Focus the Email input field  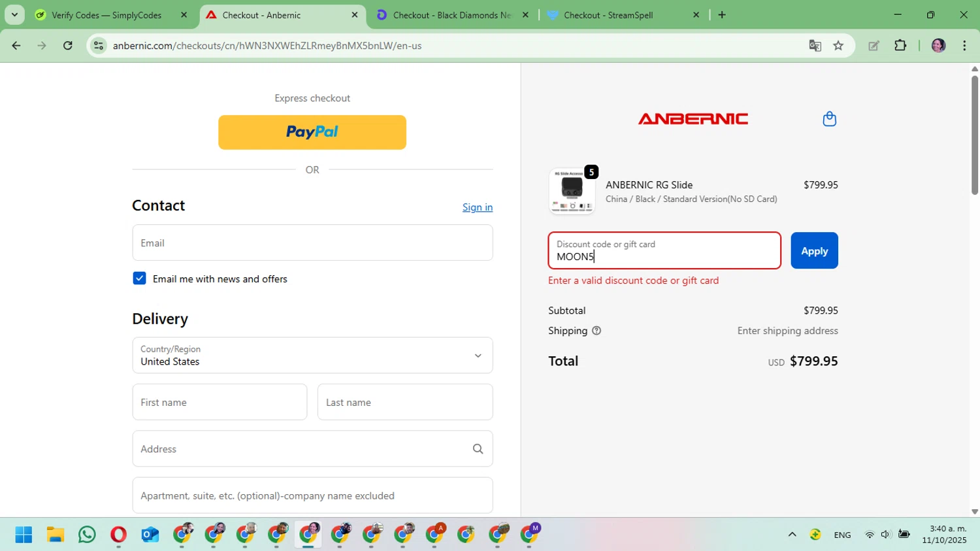tap(312, 242)
